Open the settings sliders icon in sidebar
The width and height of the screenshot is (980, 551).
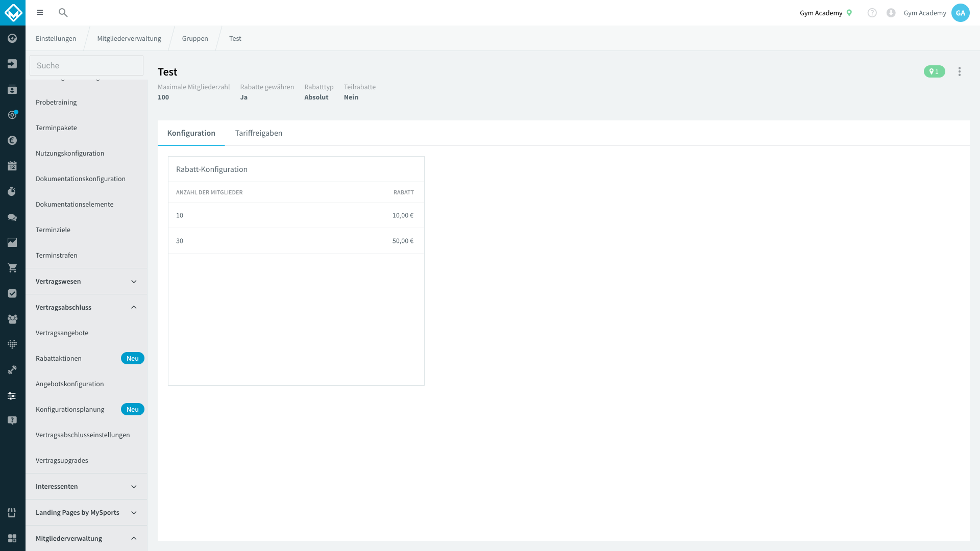(x=12, y=395)
